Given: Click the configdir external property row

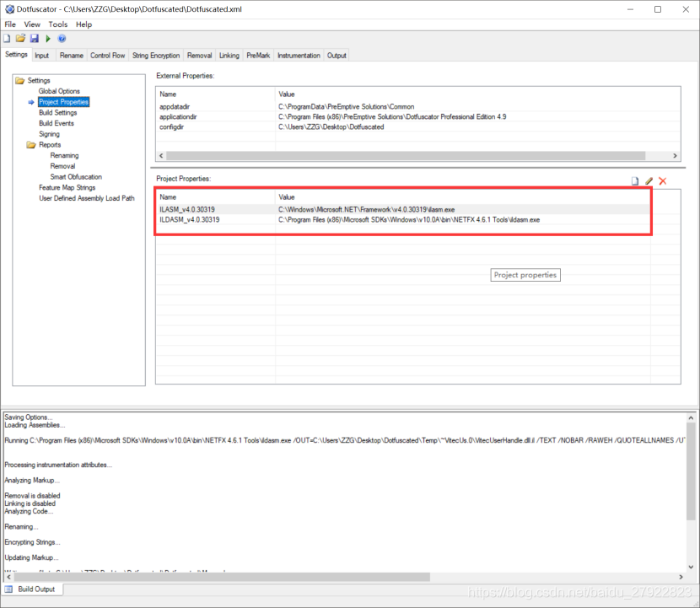Looking at the screenshot, I should click(x=417, y=126).
